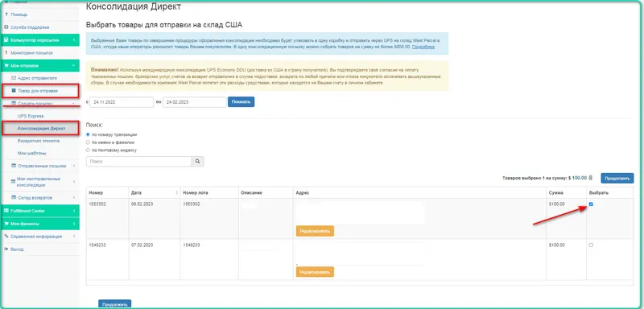644x309 pixels.
Task: Click the Показать button
Action: pos(241,101)
